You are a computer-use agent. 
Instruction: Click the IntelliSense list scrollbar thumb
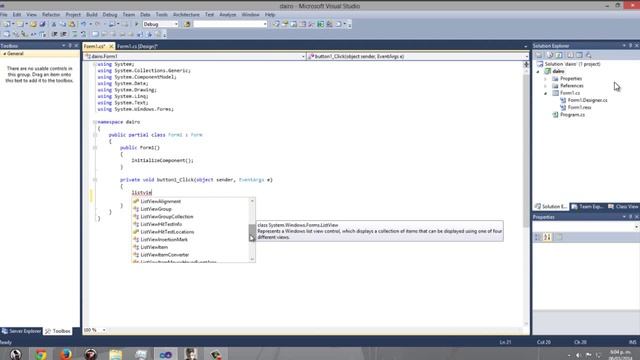coord(252,232)
